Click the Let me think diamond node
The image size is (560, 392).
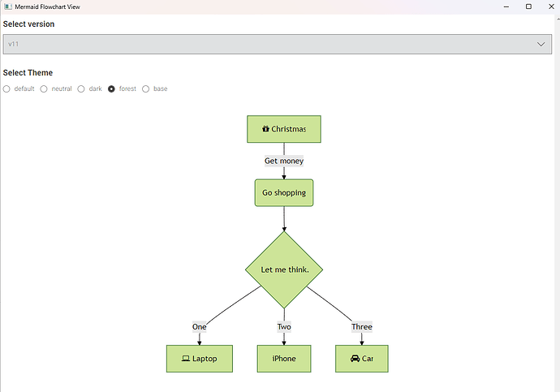pos(284,269)
